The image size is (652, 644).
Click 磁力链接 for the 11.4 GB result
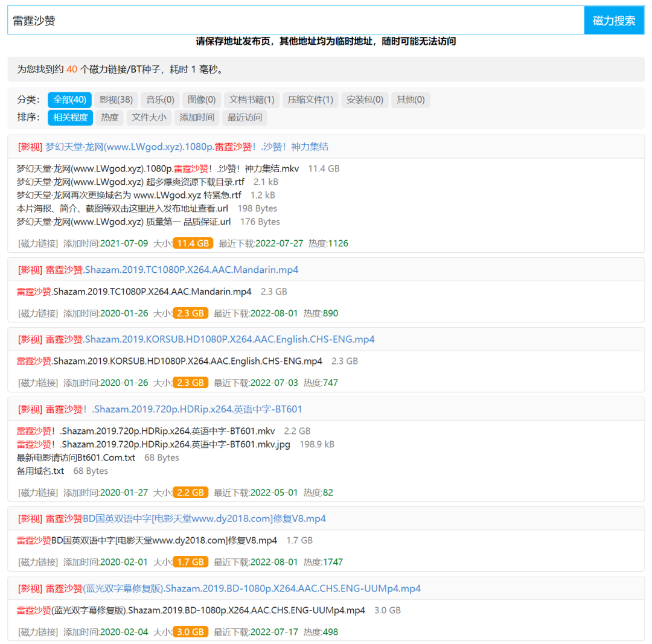point(38,244)
